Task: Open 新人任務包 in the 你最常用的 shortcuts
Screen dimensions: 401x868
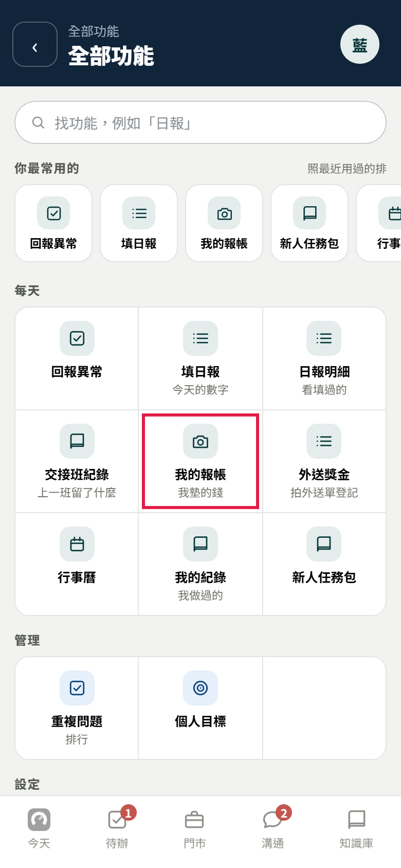Action: pyautogui.click(x=309, y=223)
